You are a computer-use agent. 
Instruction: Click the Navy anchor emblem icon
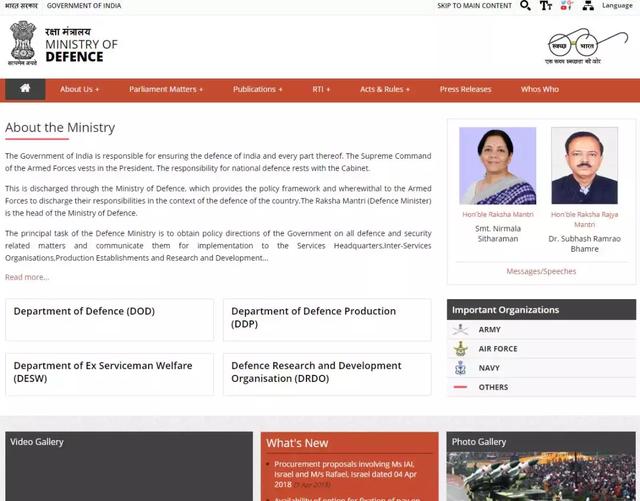tap(460, 368)
